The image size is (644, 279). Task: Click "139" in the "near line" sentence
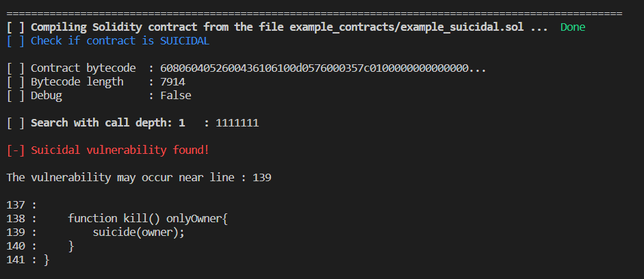pyautogui.click(x=262, y=177)
